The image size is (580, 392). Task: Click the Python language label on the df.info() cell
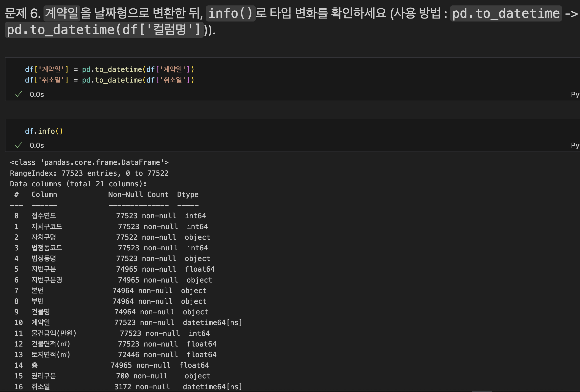tap(575, 145)
